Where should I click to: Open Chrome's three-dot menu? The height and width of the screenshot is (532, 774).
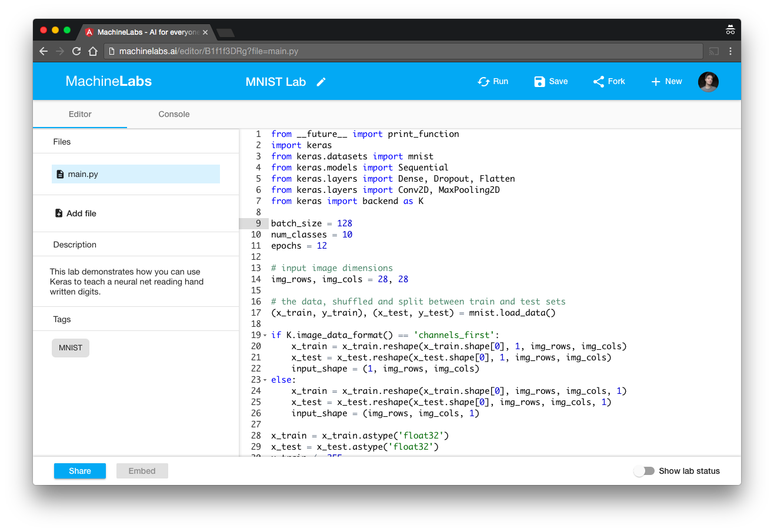(730, 51)
